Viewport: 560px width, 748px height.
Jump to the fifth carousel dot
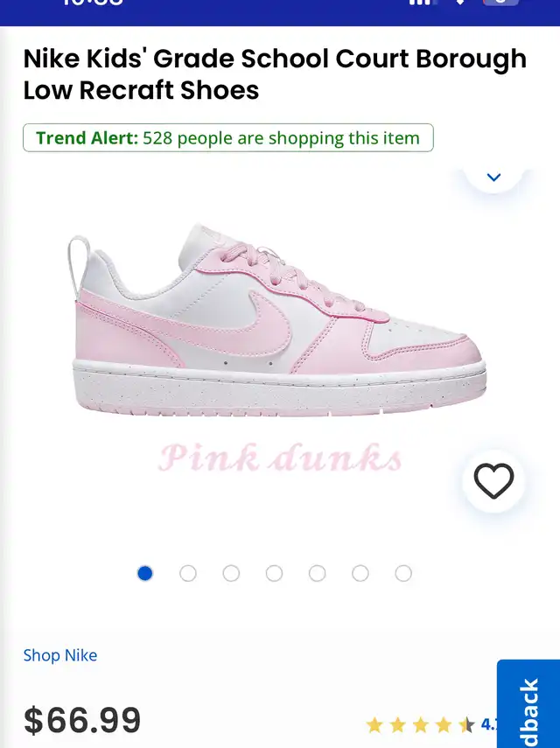(x=318, y=573)
